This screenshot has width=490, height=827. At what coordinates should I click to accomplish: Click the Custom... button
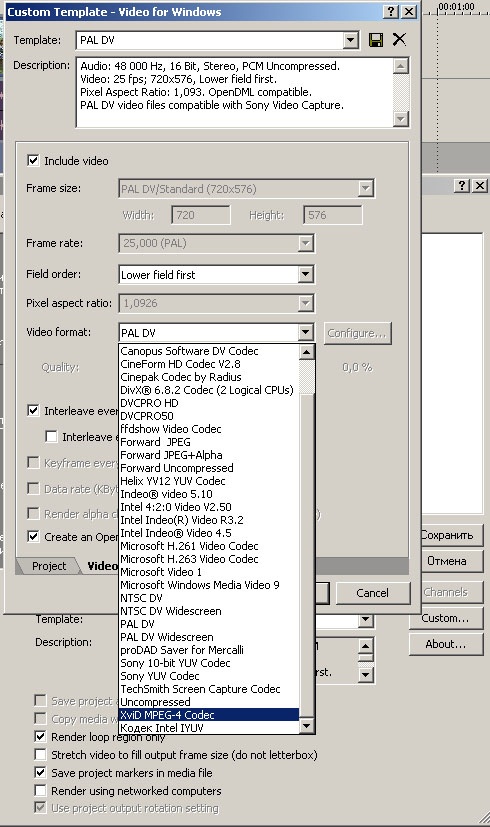pos(445,618)
